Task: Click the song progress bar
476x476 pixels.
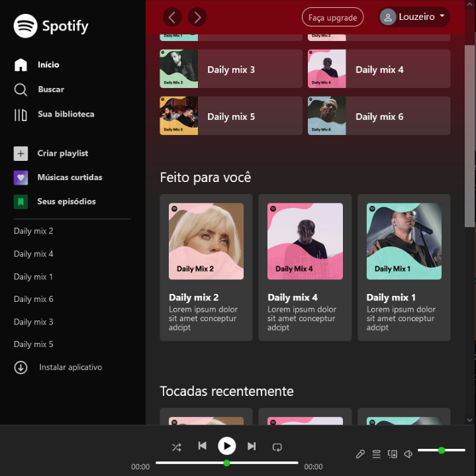Action: pyautogui.click(x=227, y=463)
